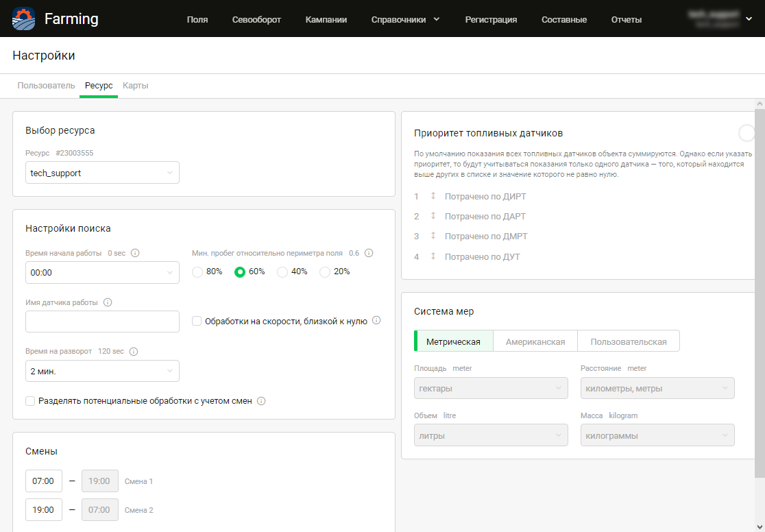This screenshot has width=765, height=532.
Task: Click Смена 2 start time 19:00 field
Action: pyautogui.click(x=44, y=509)
